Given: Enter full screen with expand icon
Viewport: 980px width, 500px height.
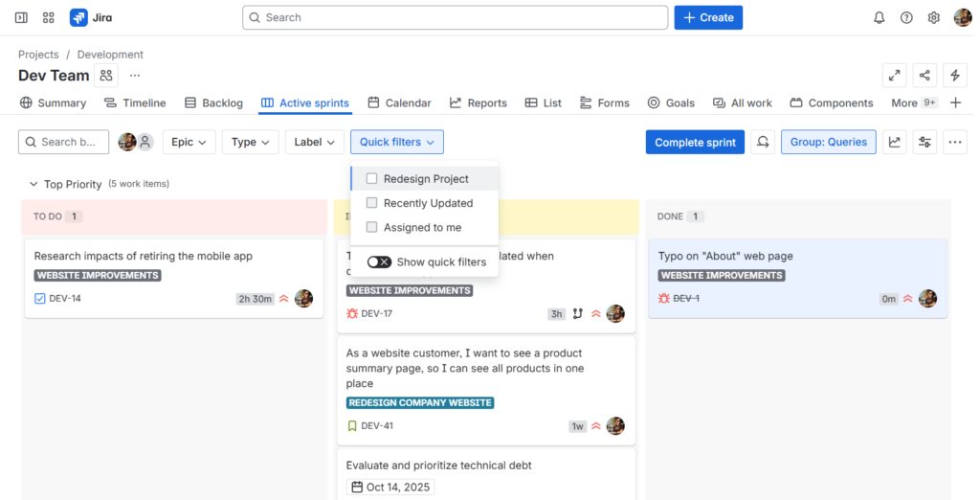Looking at the screenshot, I should pyautogui.click(x=895, y=76).
